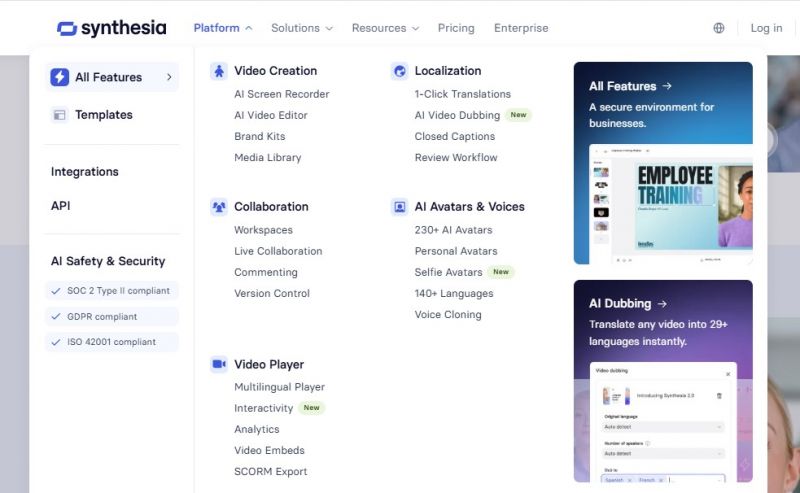The width and height of the screenshot is (800, 493).
Task: Expand All Features with right chevron
Action: (169, 77)
